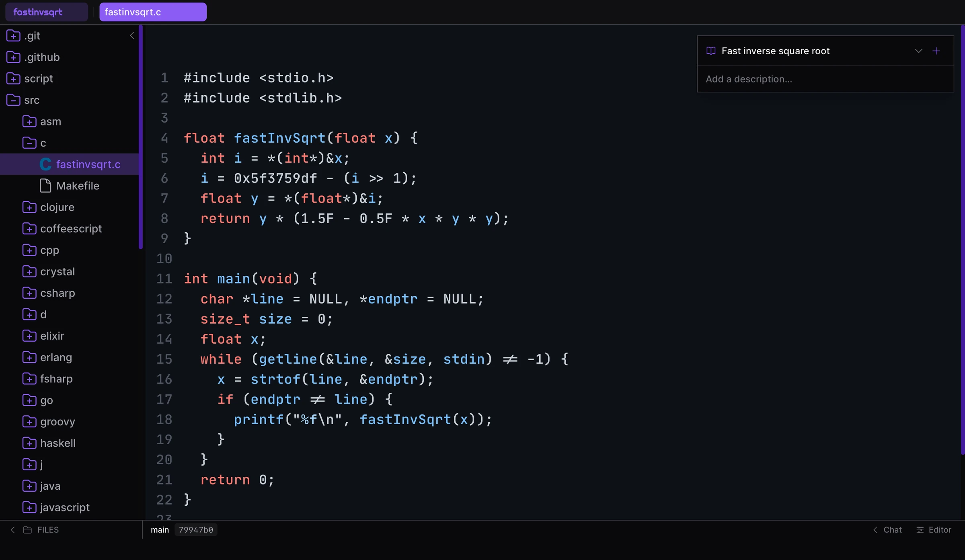
Task: Click the file tree scrollbar
Action: coord(141,137)
